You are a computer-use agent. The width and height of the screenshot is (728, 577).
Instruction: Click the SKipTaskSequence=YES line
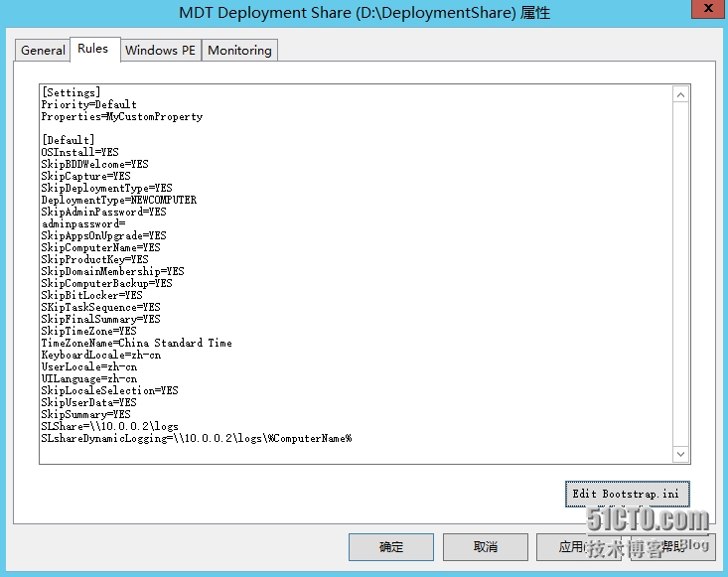click(x=100, y=307)
